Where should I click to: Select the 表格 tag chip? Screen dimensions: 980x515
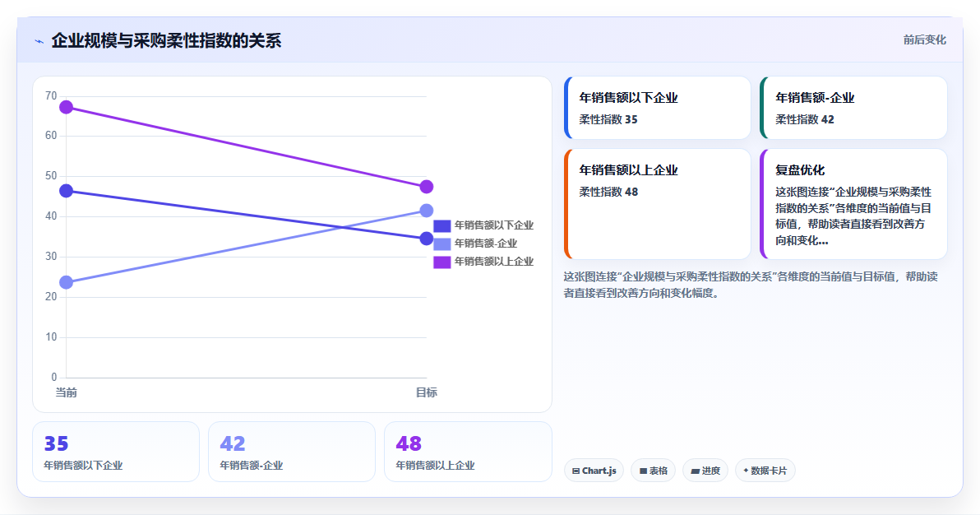(x=653, y=471)
